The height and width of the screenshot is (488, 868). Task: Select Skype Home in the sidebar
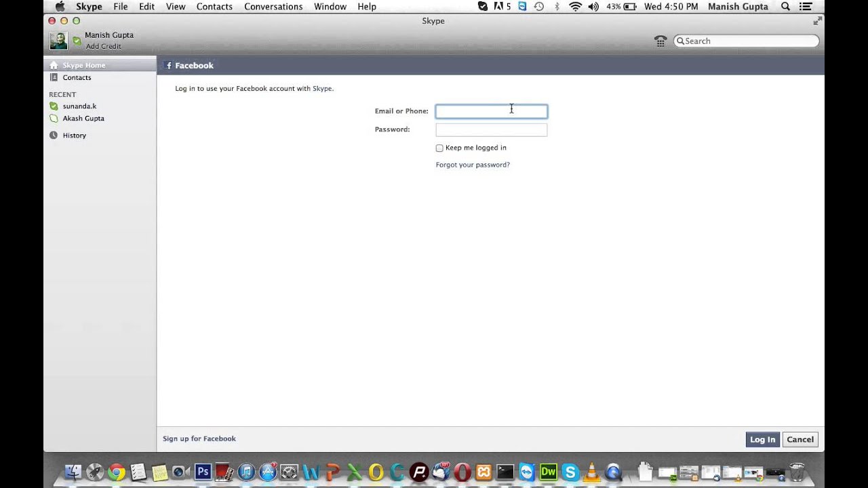100,65
